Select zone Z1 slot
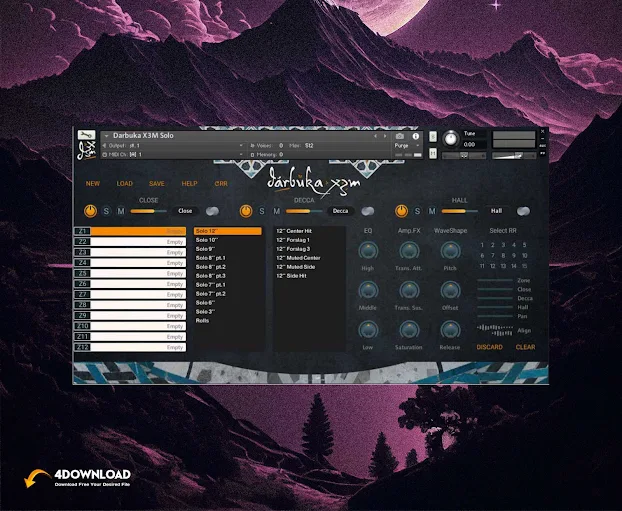The image size is (622, 511). (x=130, y=231)
